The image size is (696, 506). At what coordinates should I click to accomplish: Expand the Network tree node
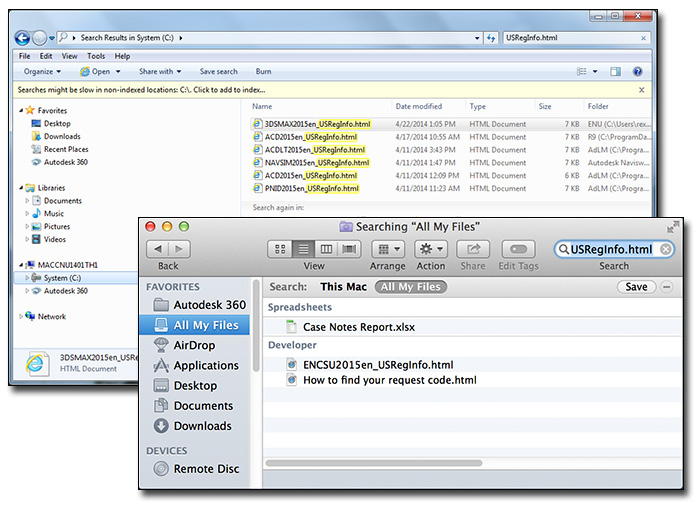click(x=21, y=316)
